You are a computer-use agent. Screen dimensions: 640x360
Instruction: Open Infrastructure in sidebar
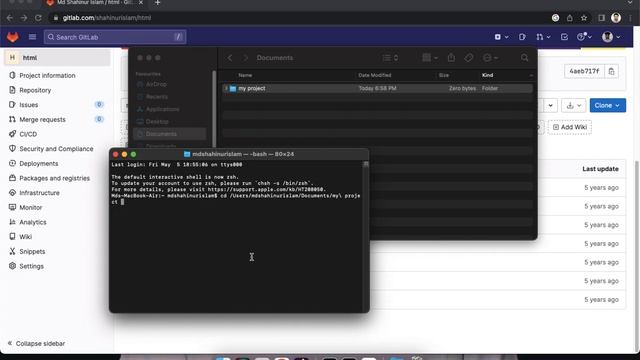tap(40, 193)
